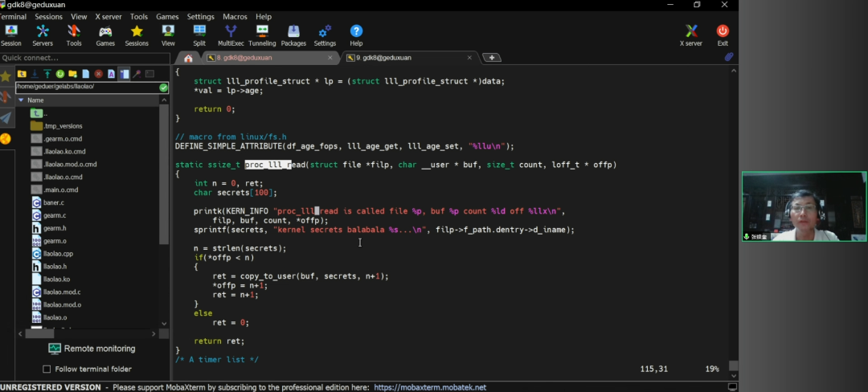
Task: Open the Help menu
Action: (264, 17)
